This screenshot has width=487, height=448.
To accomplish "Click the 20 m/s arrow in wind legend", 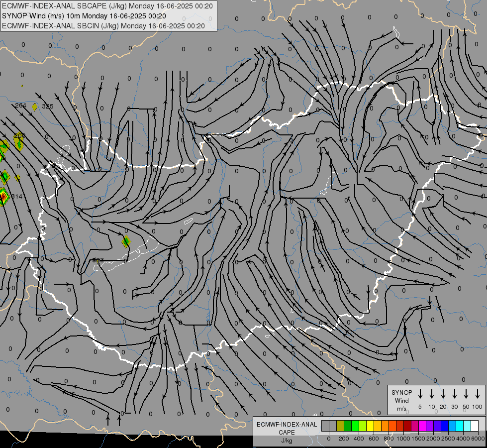I will [443, 394].
